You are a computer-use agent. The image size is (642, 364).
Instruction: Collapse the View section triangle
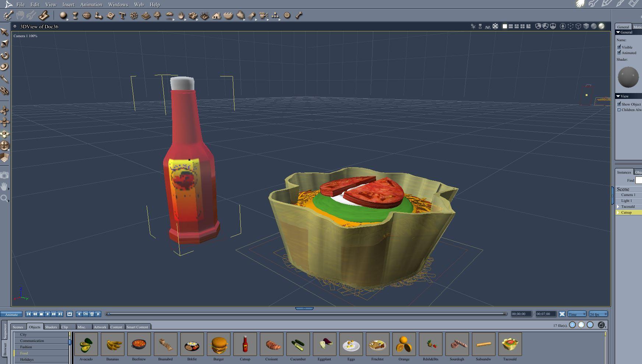tap(618, 96)
